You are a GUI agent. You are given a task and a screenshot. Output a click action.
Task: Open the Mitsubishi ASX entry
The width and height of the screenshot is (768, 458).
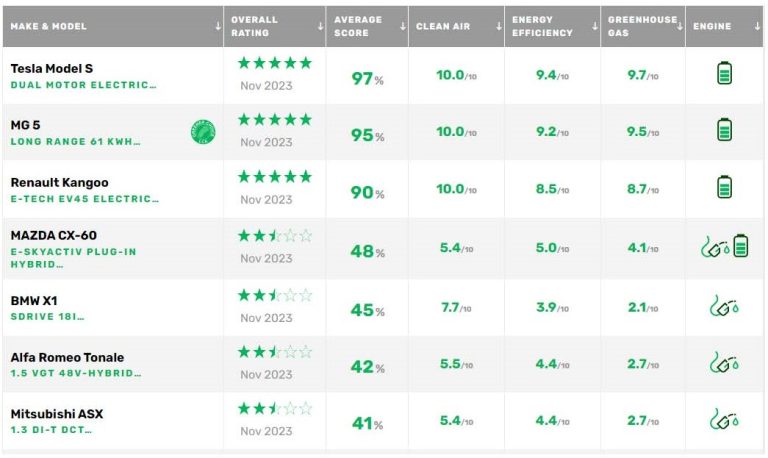tap(57, 414)
